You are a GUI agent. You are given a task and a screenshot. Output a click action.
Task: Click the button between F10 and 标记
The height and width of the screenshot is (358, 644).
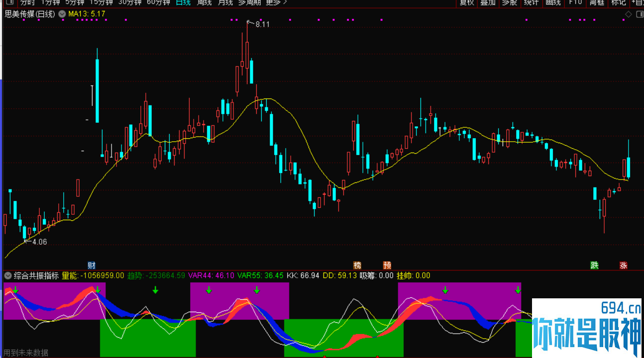click(x=597, y=2)
